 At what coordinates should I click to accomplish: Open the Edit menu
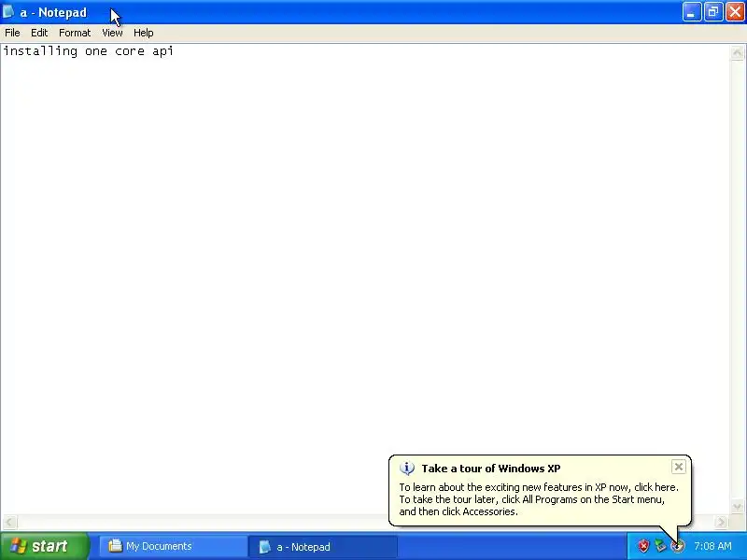pos(39,33)
